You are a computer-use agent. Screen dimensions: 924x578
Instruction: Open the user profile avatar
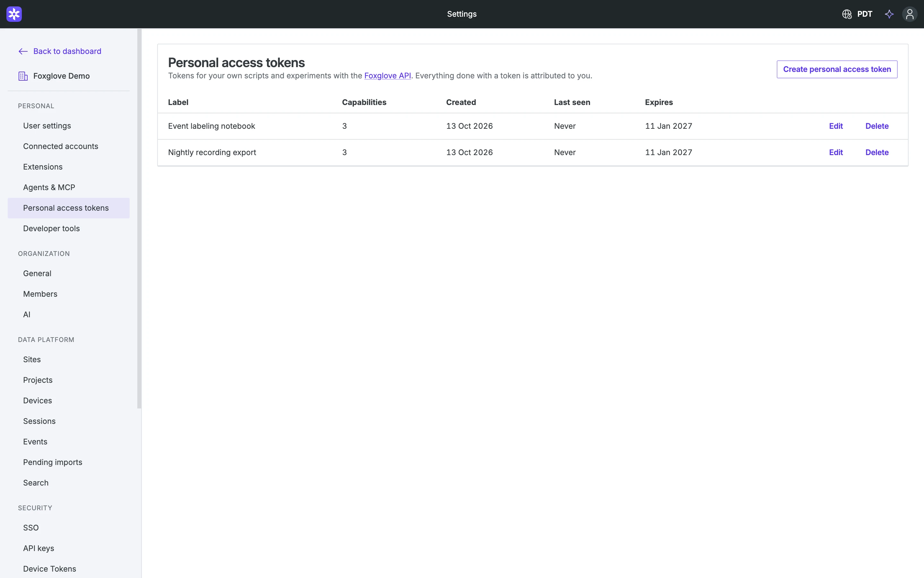coord(910,14)
